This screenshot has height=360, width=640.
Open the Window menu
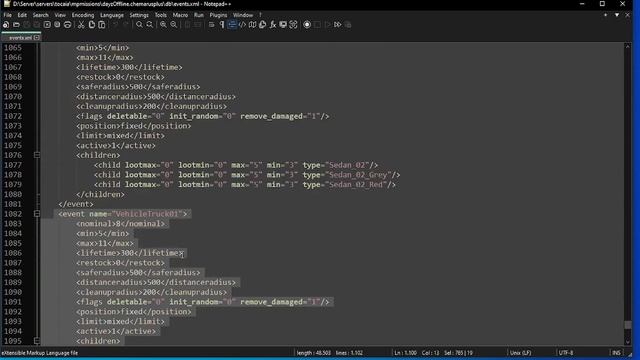tap(243, 15)
